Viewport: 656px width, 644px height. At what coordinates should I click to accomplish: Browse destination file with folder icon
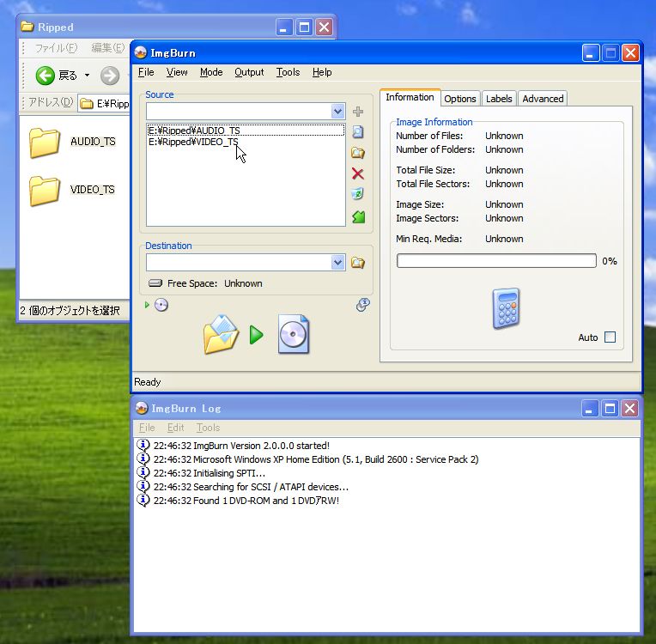click(x=358, y=263)
